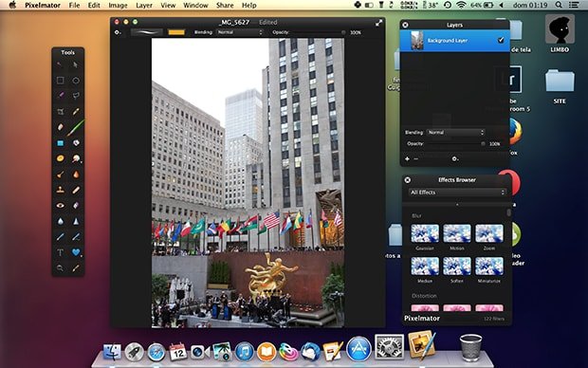
Task: Choose the Median effect thumbnail
Action: pos(425,266)
